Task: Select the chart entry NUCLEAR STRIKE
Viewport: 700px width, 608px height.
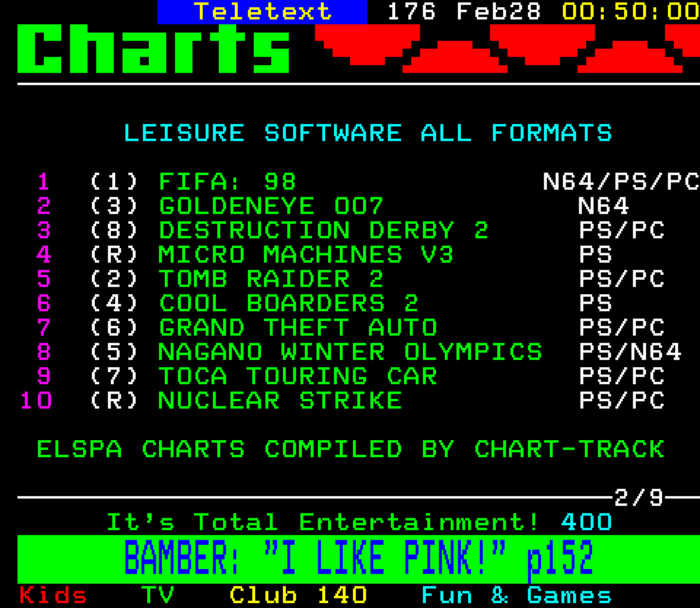Action: tap(280, 401)
